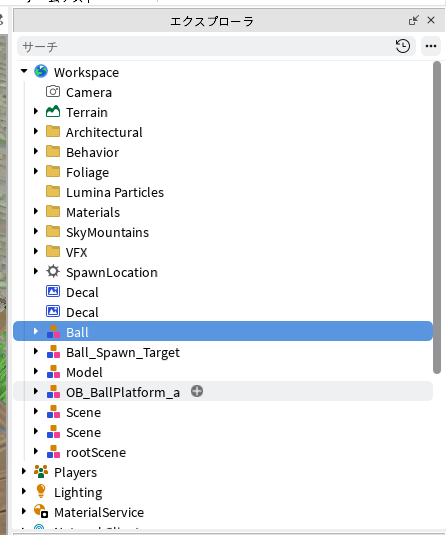Expand the VFX folder arrow
This screenshot has height=535, width=446.
[36, 251]
